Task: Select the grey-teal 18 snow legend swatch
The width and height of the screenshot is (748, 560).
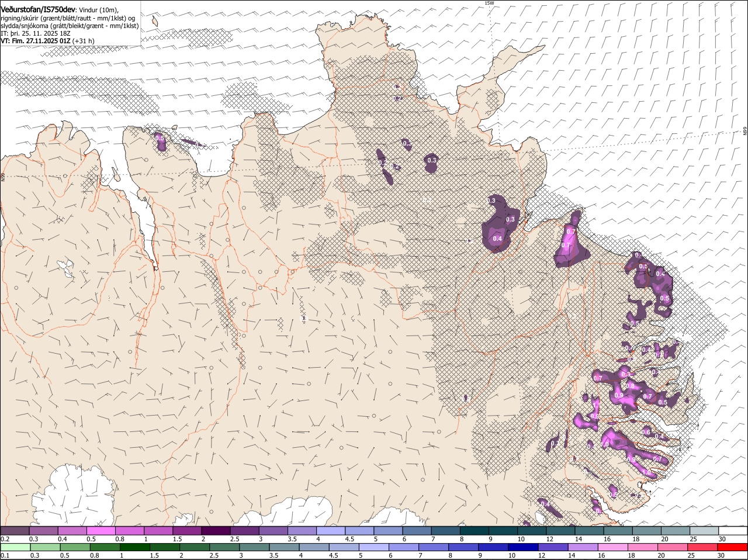Action: (x=647, y=531)
